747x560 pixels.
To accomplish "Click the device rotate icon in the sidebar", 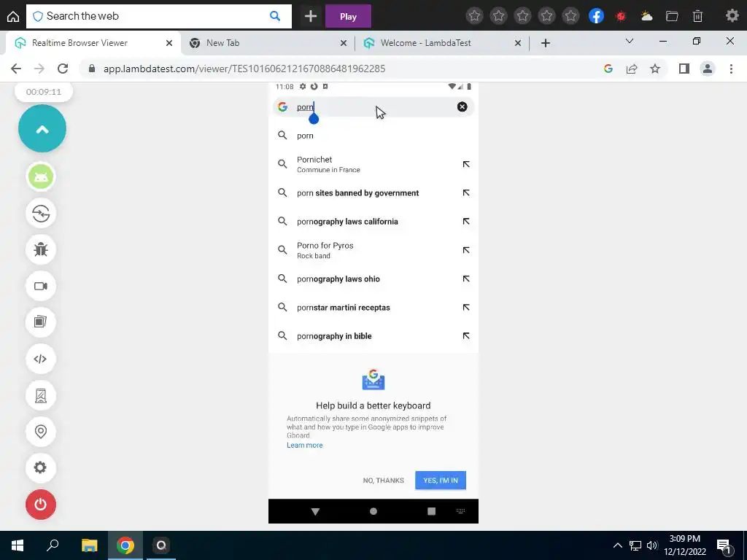I will click(x=41, y=395).
